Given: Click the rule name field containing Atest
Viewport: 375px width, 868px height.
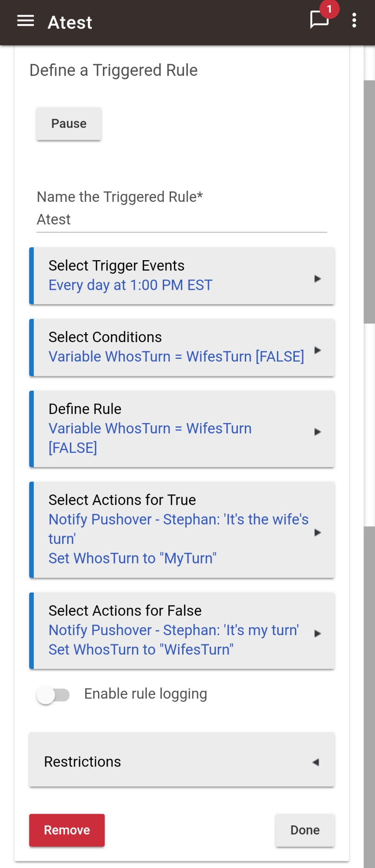Looking at the screenshot, I should [182, 219].
